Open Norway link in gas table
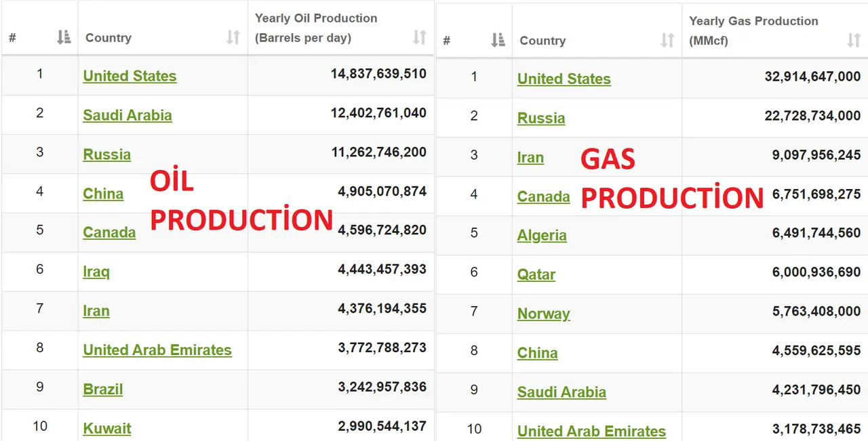The height and width of the screenshot is (441, 868). (x=543, y=314)
